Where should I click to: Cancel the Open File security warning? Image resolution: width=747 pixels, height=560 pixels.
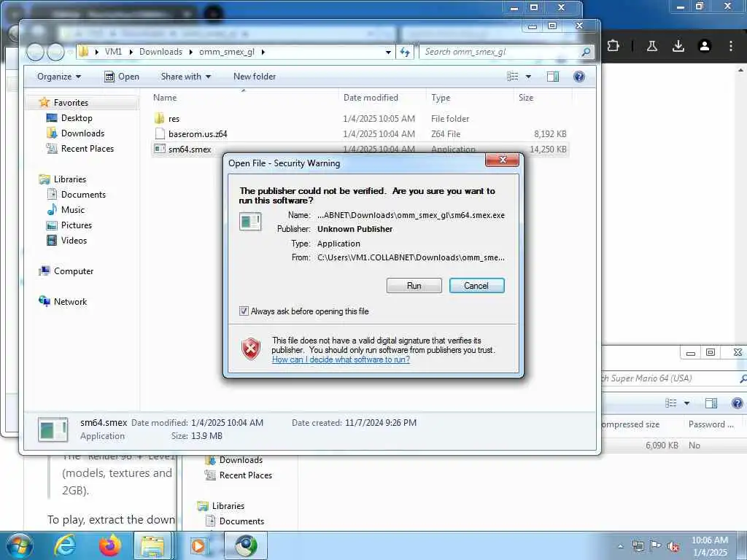click(x=476, y=286)
